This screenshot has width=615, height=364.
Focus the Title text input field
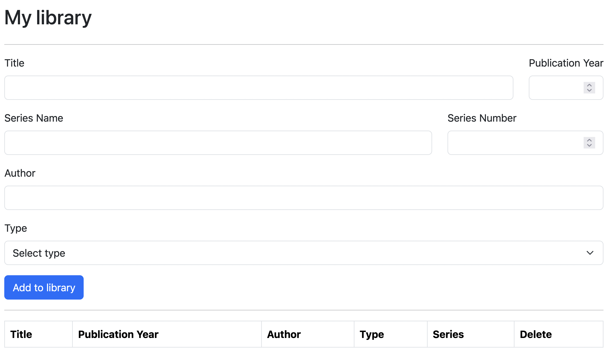[x=259, y=88]
